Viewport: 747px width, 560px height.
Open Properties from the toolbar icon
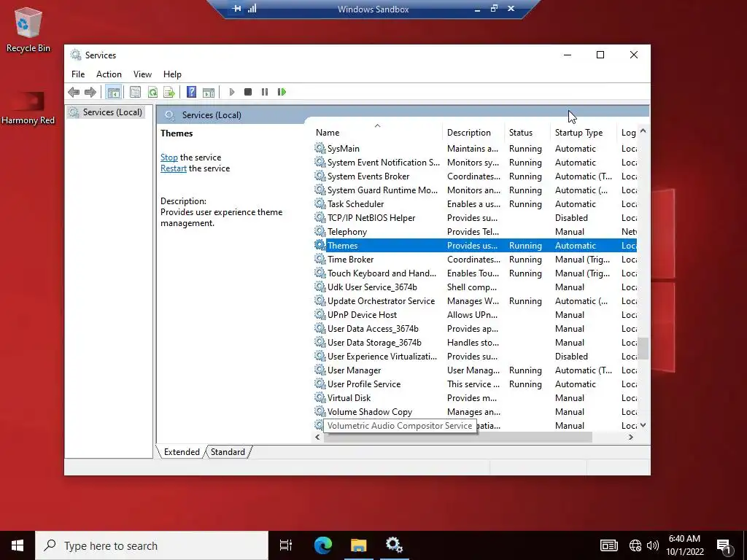tap(135, 92)
